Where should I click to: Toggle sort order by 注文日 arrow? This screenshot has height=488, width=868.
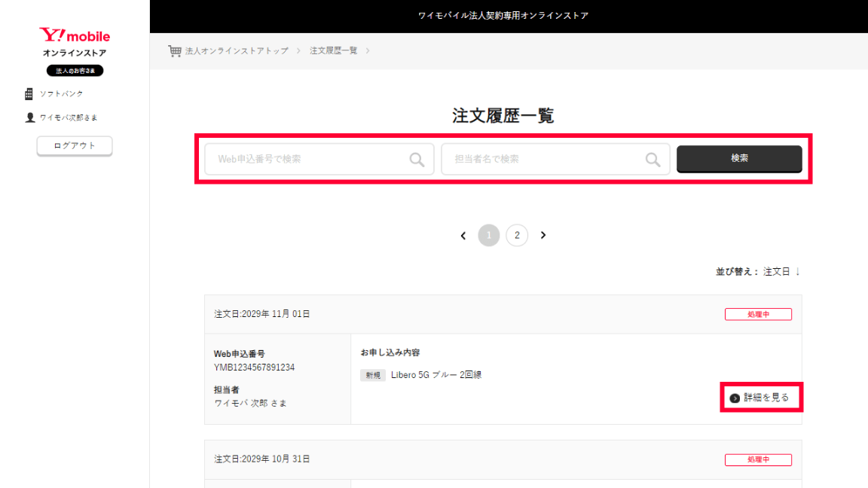coord(797,271)
